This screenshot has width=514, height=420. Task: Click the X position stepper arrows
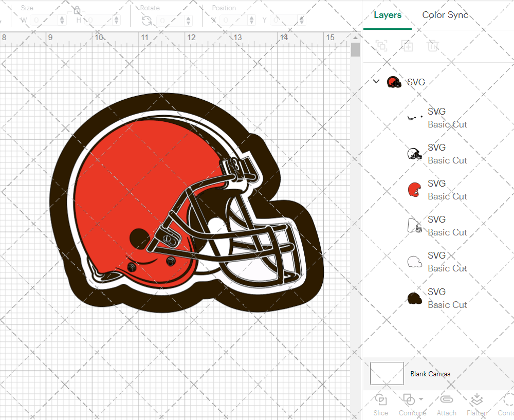coord(252,21)
